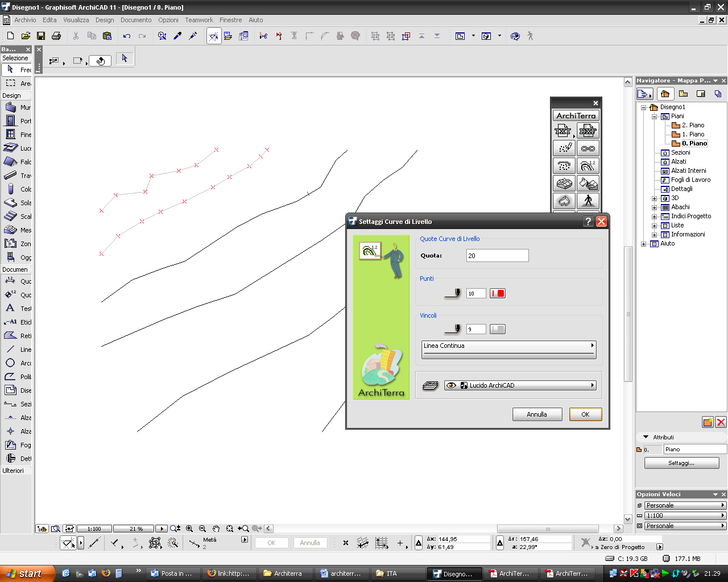
Task: Open the Linea Continua line type dropdown
Action: click(508, 346)
